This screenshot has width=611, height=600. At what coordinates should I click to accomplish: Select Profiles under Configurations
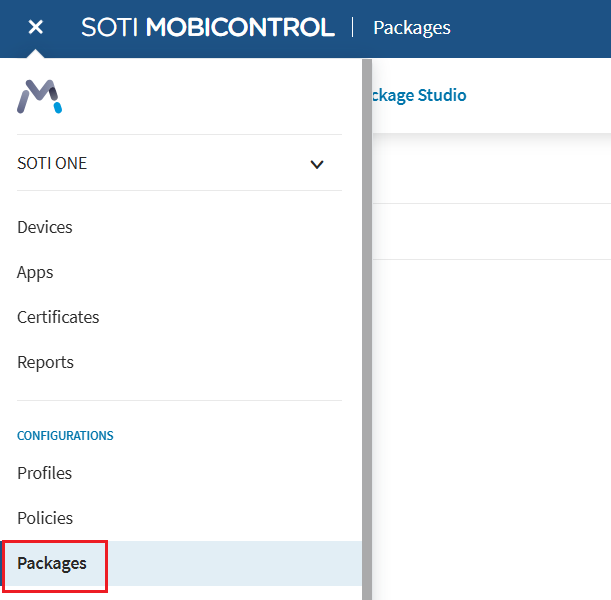coord(44,473)
